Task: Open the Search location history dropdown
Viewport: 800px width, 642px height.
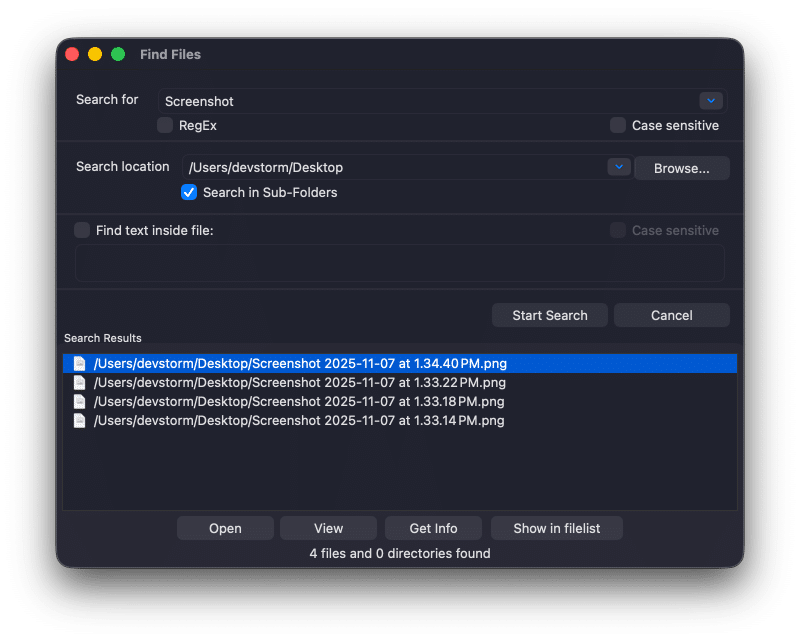Action: point(619,167)
